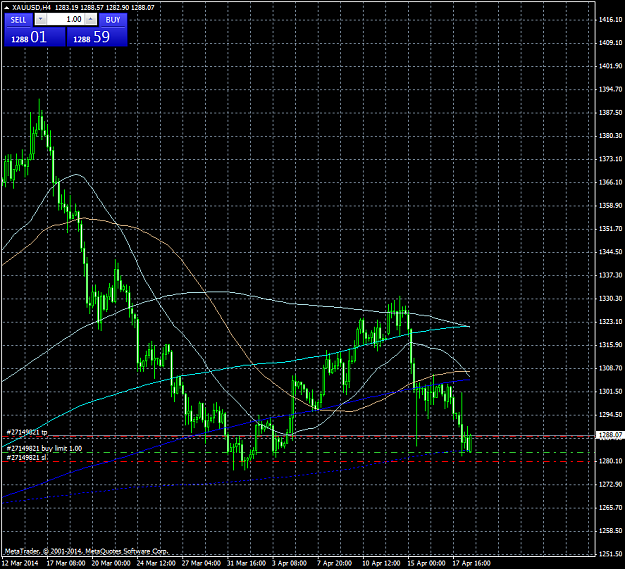The image size is (625, 569).
Task: Click the 3 Apr 08:00 time label
Action: click(x=289, y=563)
